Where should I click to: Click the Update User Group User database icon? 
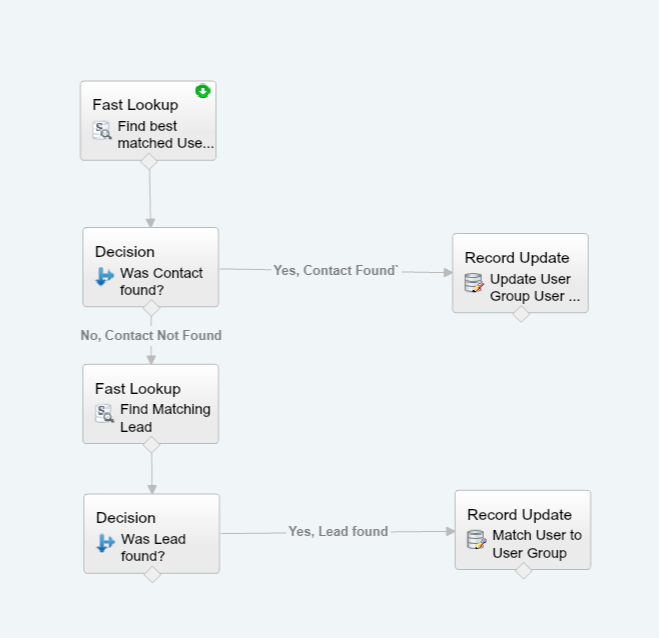(475, 283)
